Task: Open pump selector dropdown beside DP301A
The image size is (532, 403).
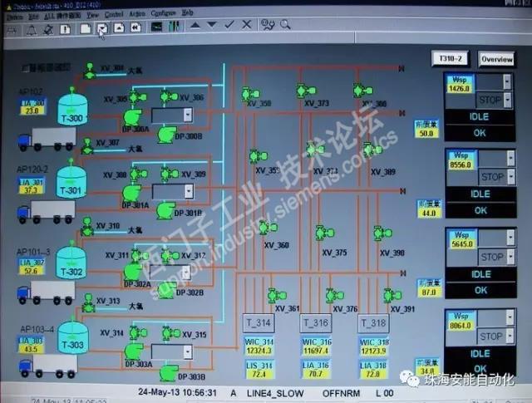Action: (x=189, y=192)
